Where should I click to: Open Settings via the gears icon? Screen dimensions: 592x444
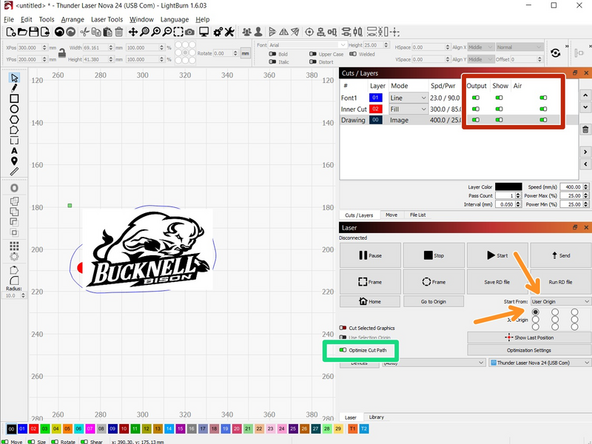[x=218, y=32]
